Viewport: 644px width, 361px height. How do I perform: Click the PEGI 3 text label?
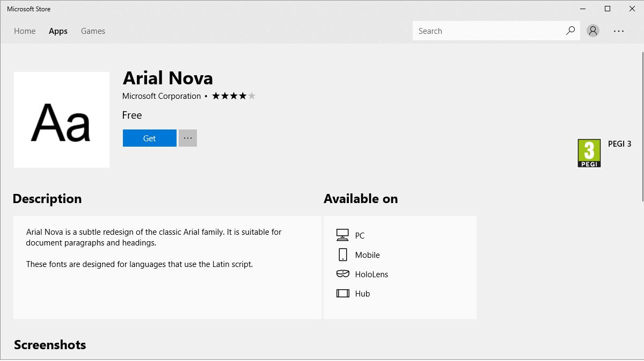620,144
